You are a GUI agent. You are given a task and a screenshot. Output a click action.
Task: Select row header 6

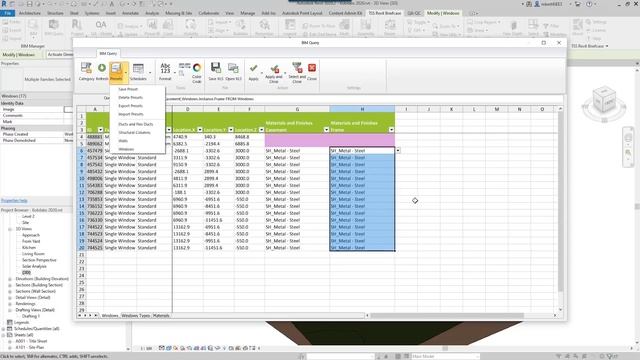point(81,151)
